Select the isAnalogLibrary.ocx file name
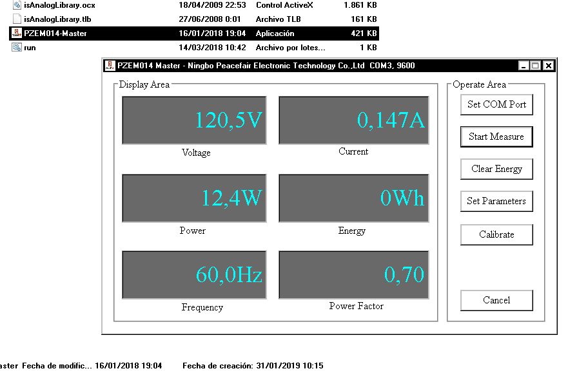588x371 pixels. 59,5
